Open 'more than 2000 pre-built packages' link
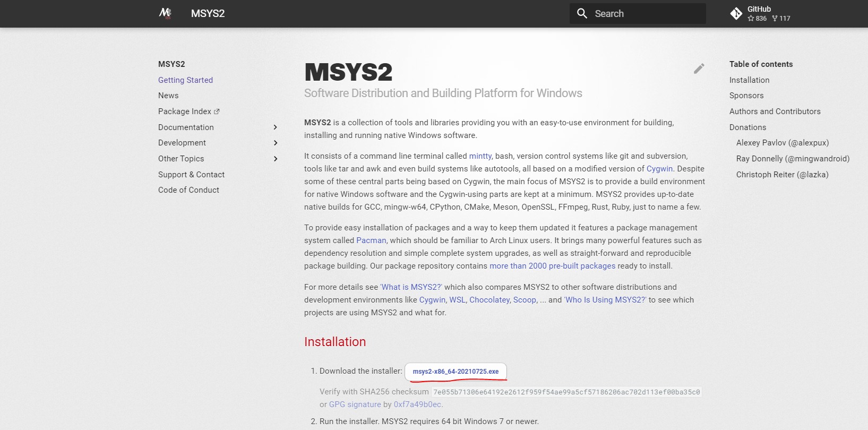The width and height of the screenshot is (868, 430). (552, 266)
